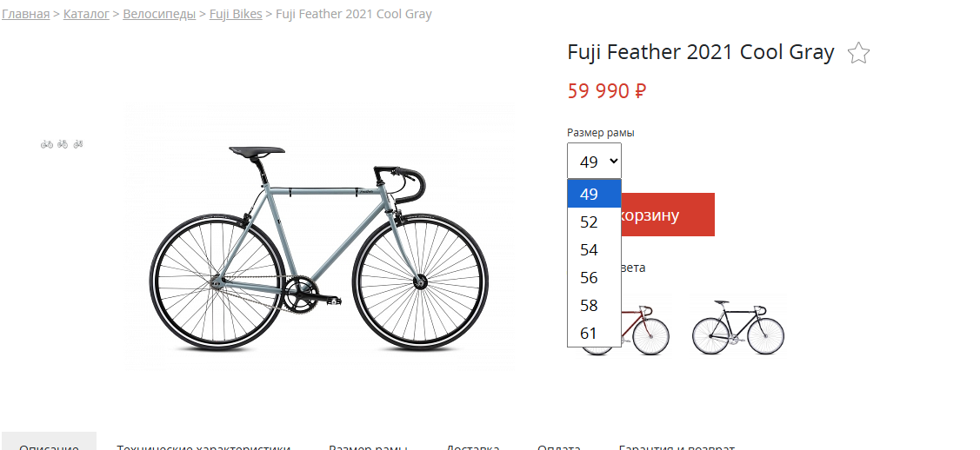
Task: Open Fuji Bikes breadcrumb link
Action: pyautogui.click(x=236, y=14)
